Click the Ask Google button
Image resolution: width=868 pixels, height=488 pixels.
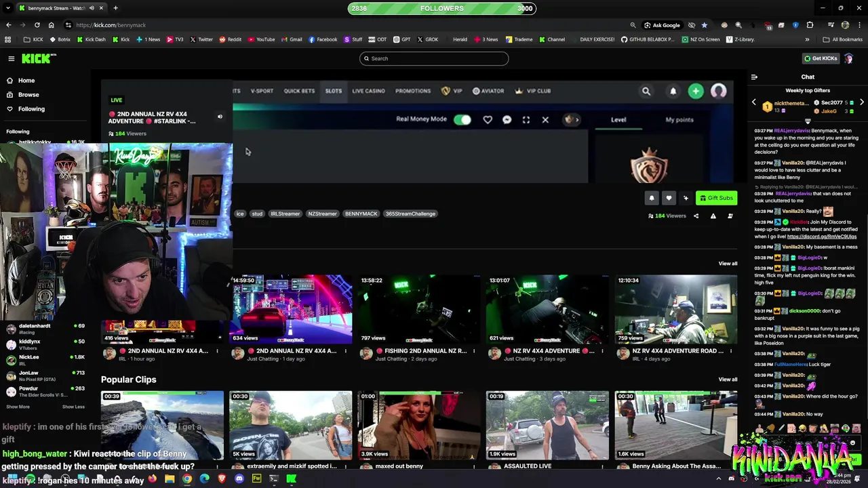(x=662, y=25)
